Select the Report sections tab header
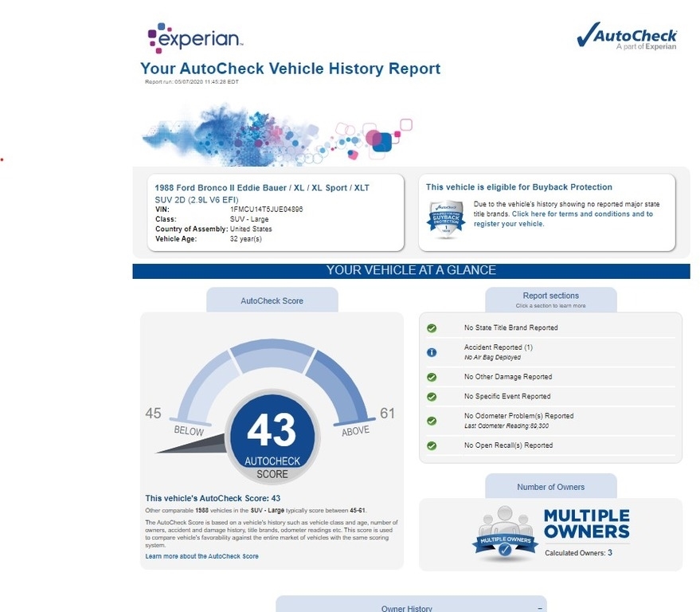This screenshot has width=700, height=612. coord(550,300)
